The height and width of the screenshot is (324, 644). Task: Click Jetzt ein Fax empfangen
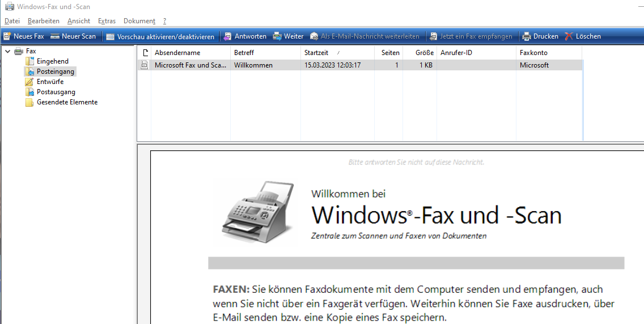[x=471, y=36]
